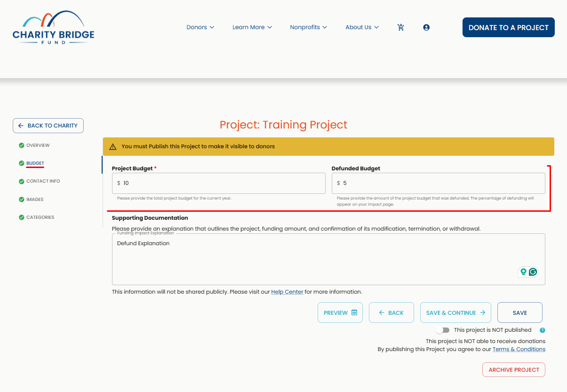
Task: Click the help question mark icon
Action: pos(543,330)
